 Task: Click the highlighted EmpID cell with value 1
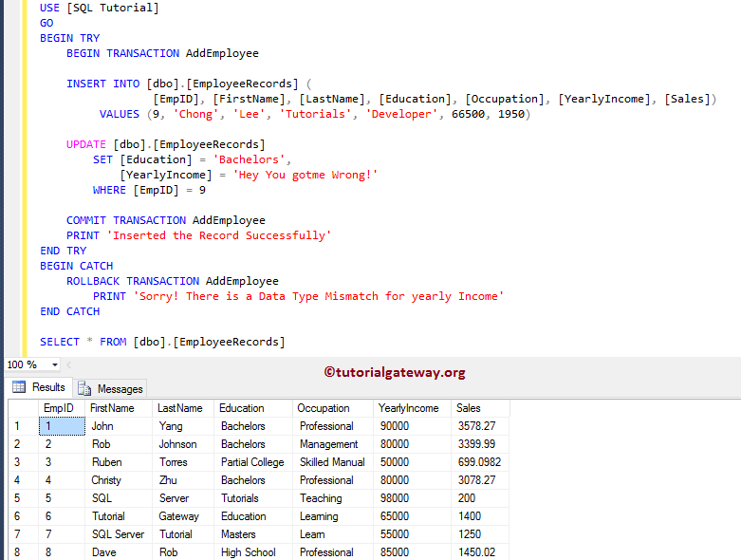62,426
